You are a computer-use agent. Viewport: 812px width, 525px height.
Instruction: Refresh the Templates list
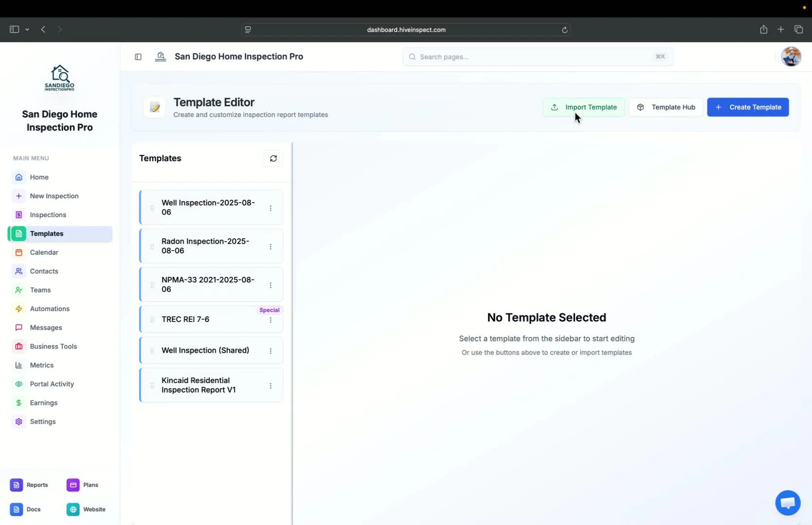point(273,158)
